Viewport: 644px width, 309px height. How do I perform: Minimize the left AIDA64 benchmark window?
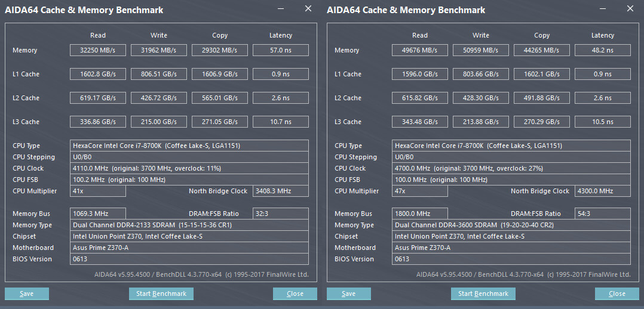(x=281, y=10)
